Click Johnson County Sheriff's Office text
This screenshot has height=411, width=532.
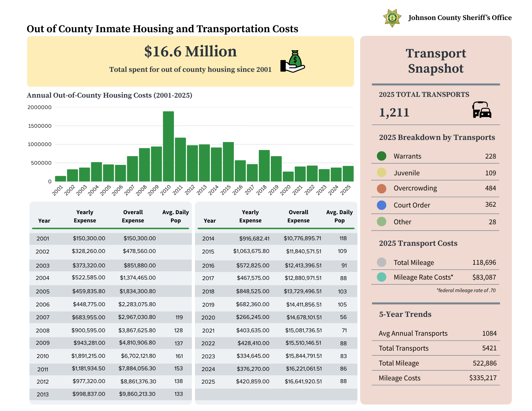click(x=460, y=18)
